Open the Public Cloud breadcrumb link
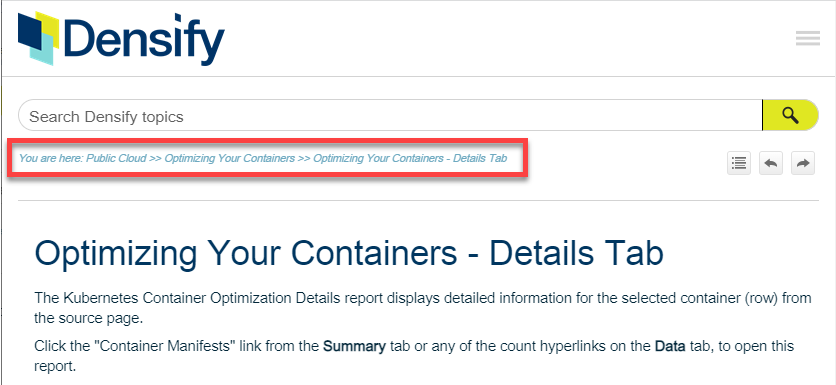 [116, 158]
